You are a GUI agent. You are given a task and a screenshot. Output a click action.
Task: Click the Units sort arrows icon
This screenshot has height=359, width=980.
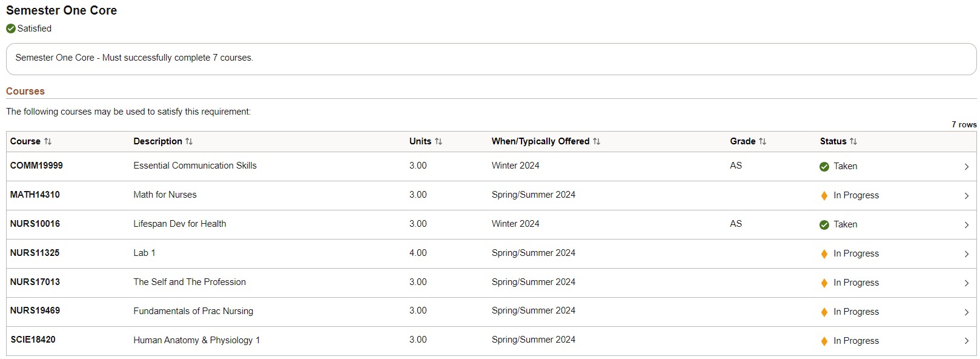[x=439, y=141]
